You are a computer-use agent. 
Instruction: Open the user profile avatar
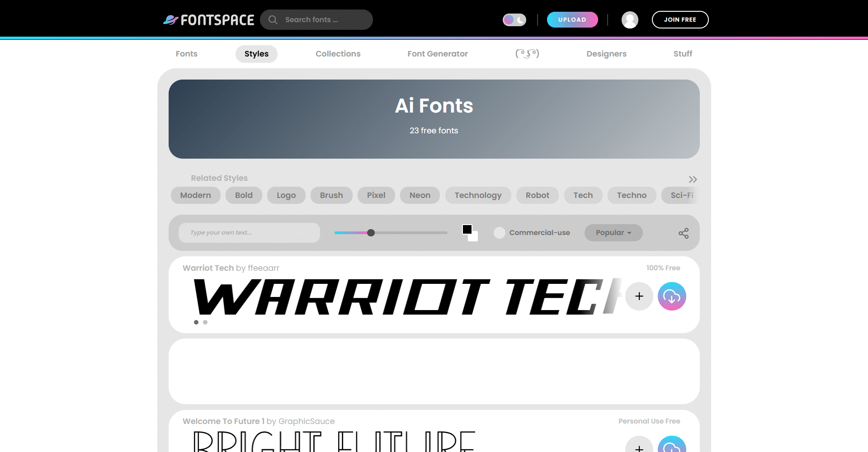pyautogui.click(x=630, y=20)
